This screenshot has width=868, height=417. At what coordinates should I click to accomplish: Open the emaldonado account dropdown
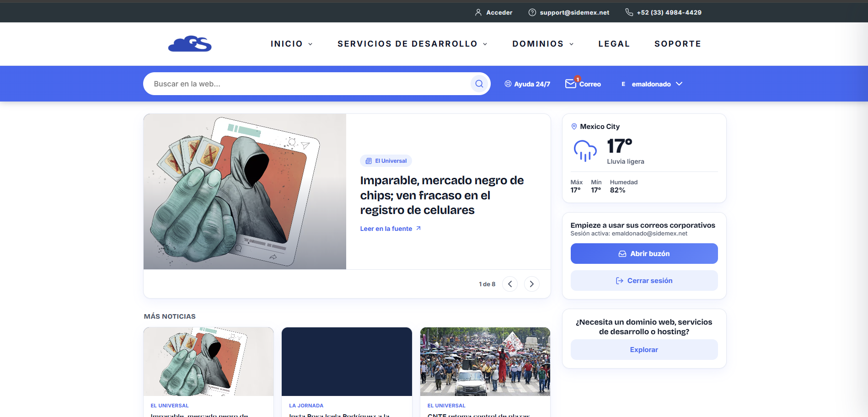click(x=652, y=84)
